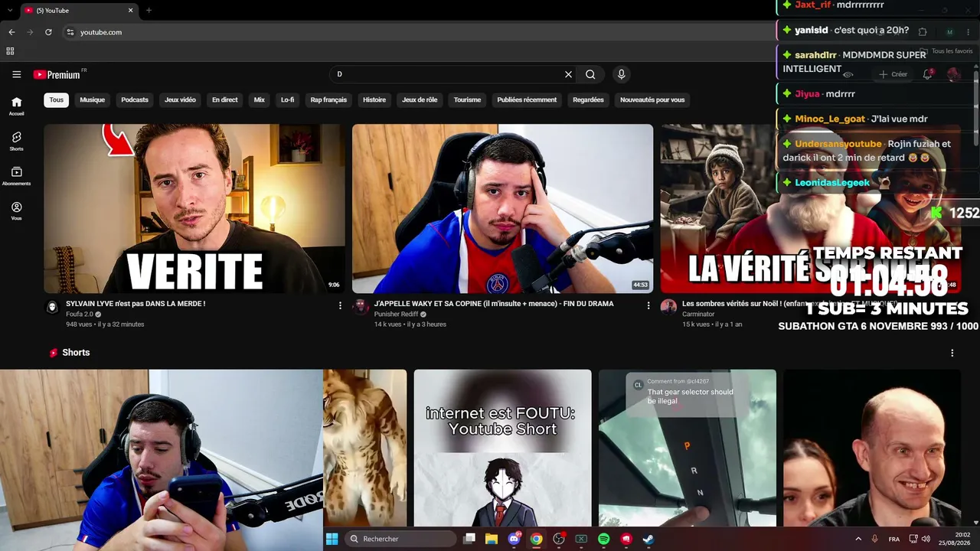Viewport: 980px width, 551px height.
Task: Open the (5) YouTube browser tab
Action: coord(79,11)
